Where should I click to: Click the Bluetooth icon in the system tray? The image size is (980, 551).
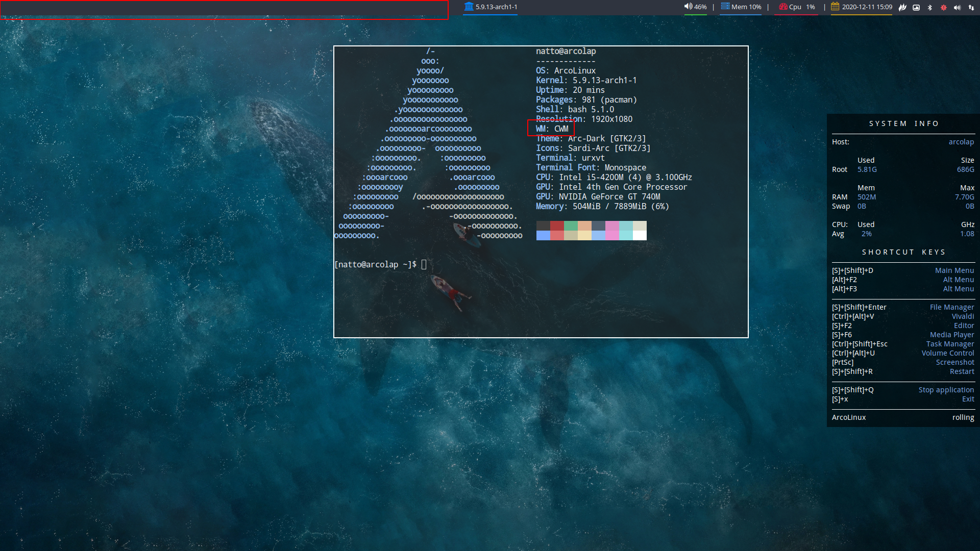click(x=930, y=8)
